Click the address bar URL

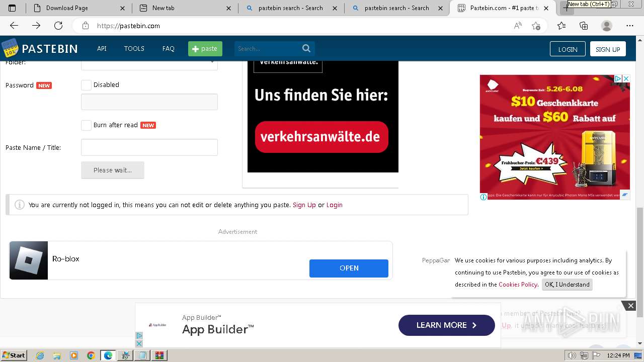(x=128, y=26)
